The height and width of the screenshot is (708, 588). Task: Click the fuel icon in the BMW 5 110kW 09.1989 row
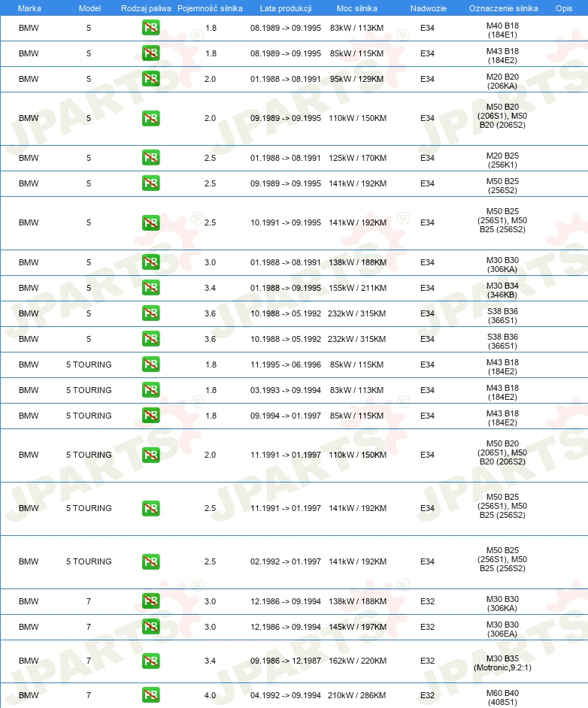point(151,118)
